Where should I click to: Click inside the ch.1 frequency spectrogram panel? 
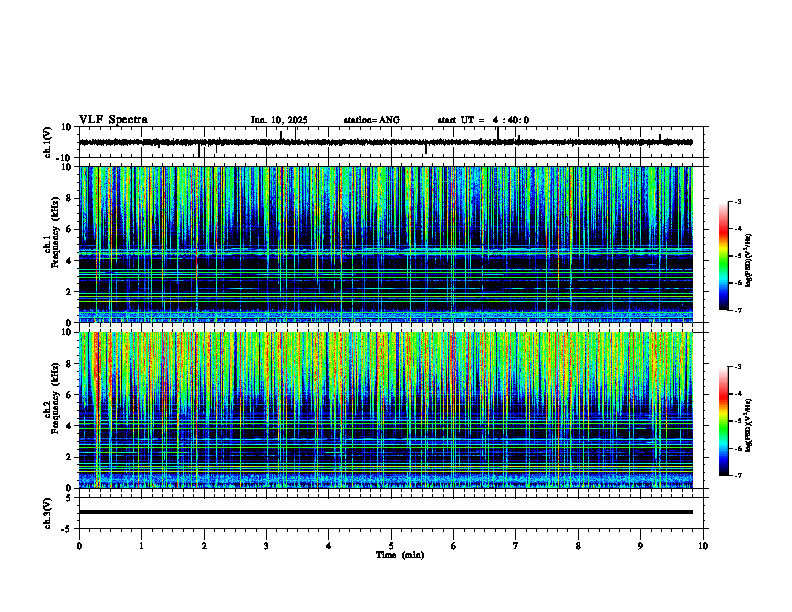point(386,244)
